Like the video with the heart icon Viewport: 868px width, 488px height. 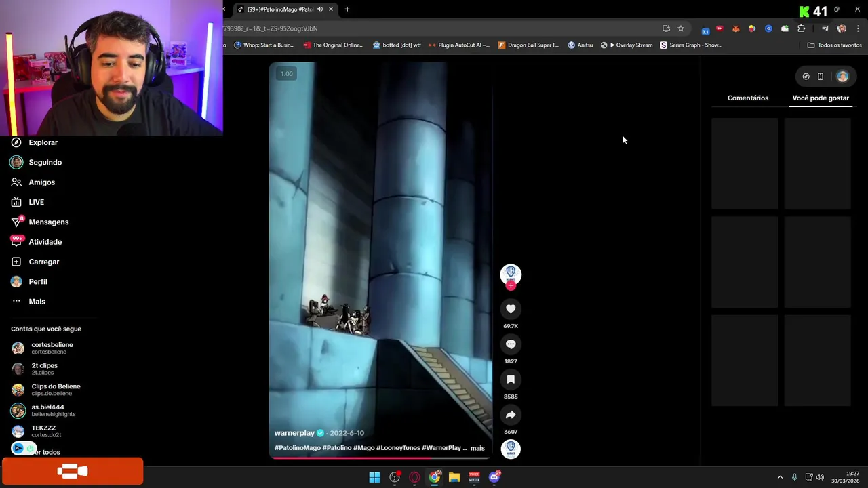(x=511, y=309)
